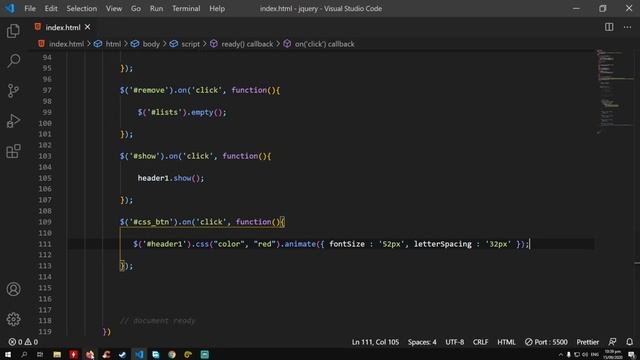Screen dimensions: 640x360
Task: Click the animate method on line 111
Action: pyautogui.click(x=300, y=244)
